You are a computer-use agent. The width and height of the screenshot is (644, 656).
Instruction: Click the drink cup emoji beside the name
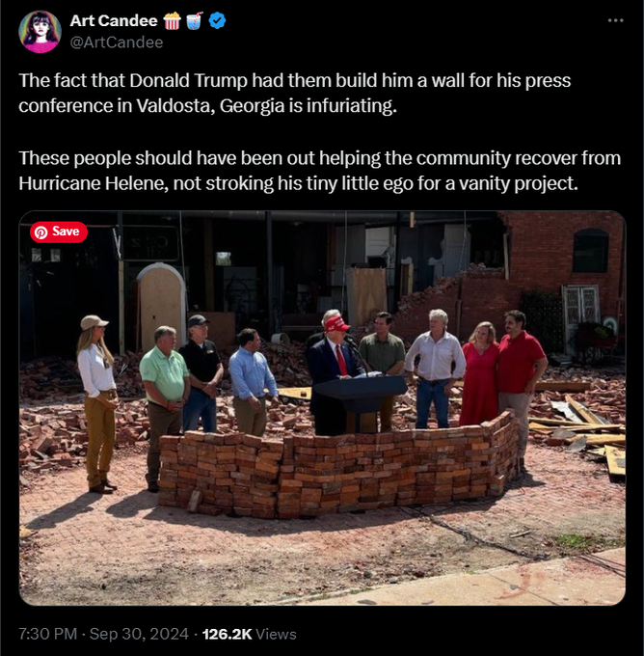pyautogui.click(x=194, y=20)
